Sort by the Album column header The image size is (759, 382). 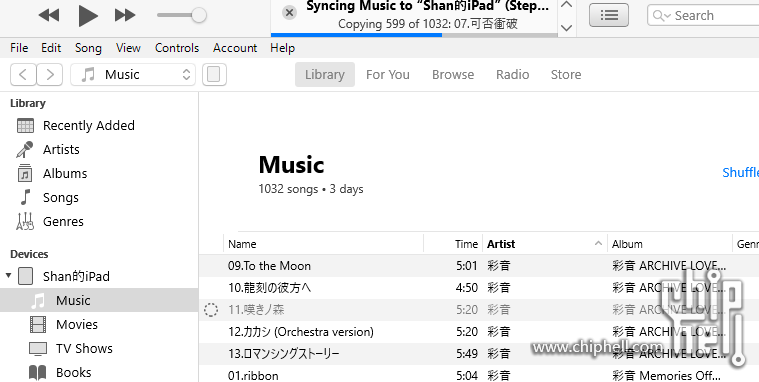(670, 244)
